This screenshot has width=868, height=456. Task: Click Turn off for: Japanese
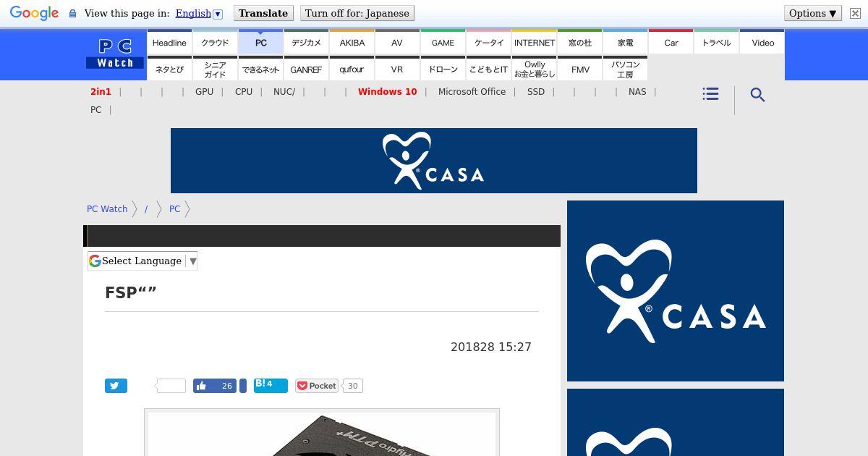coord(357,13)
